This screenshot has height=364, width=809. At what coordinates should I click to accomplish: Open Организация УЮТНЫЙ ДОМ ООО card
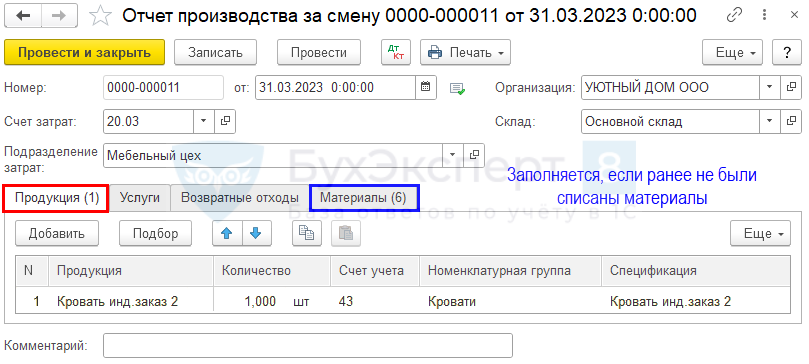791,87
